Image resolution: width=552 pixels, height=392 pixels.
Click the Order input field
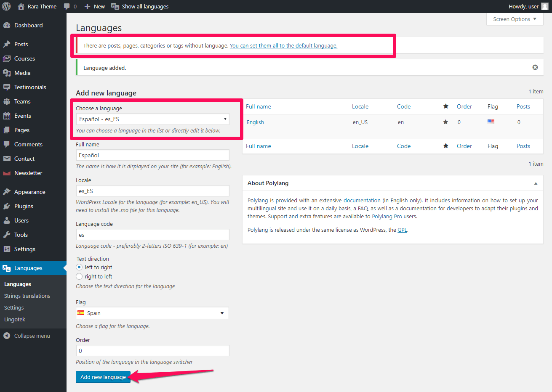[153, 351]
